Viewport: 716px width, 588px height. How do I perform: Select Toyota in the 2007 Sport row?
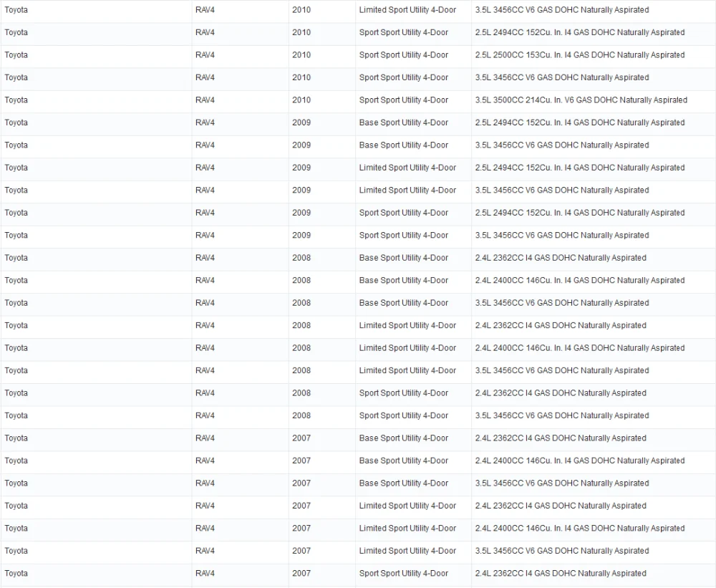(16, 574)
